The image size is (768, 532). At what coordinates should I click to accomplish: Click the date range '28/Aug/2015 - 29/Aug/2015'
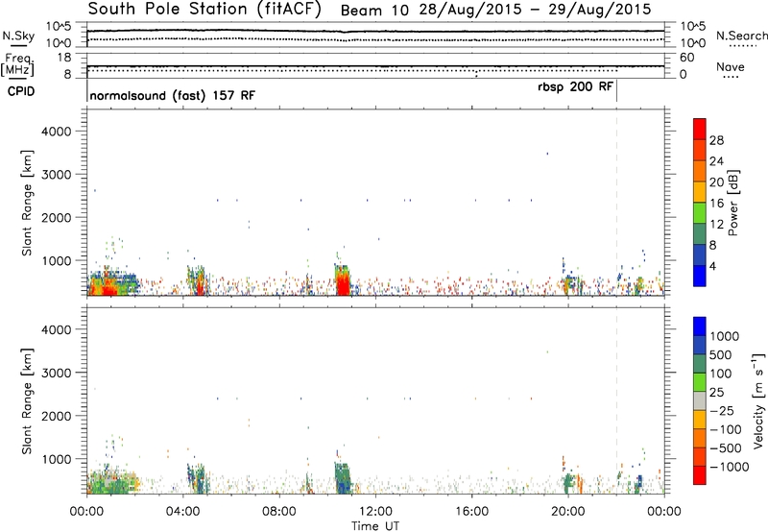point(535,10)
